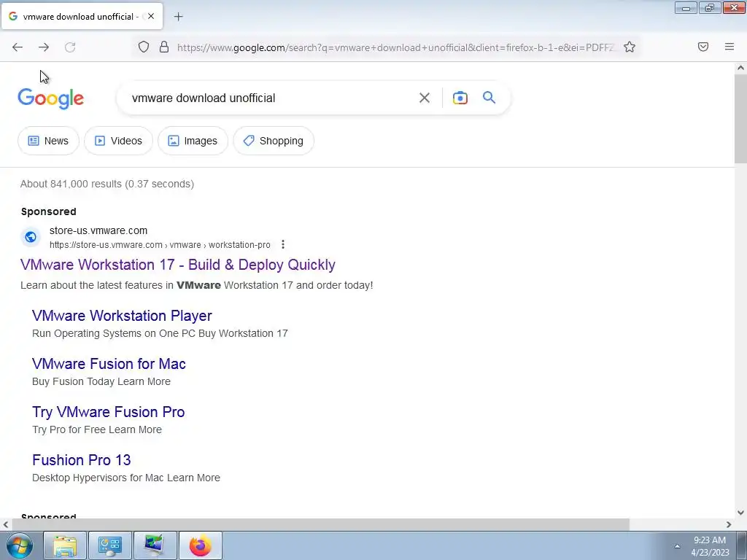This screenshot has width=747, height=560.
Task: Click the store-us.vmware.com site name
Action: 98,230
